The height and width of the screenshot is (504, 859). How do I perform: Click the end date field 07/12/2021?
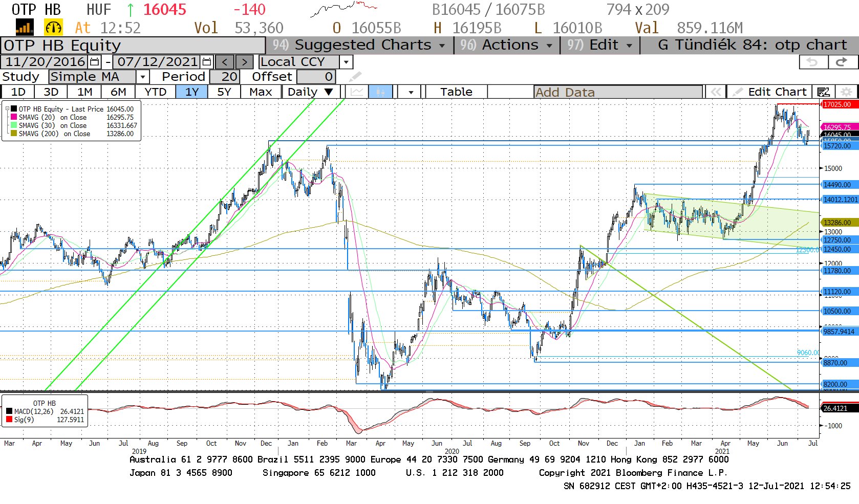157,62
